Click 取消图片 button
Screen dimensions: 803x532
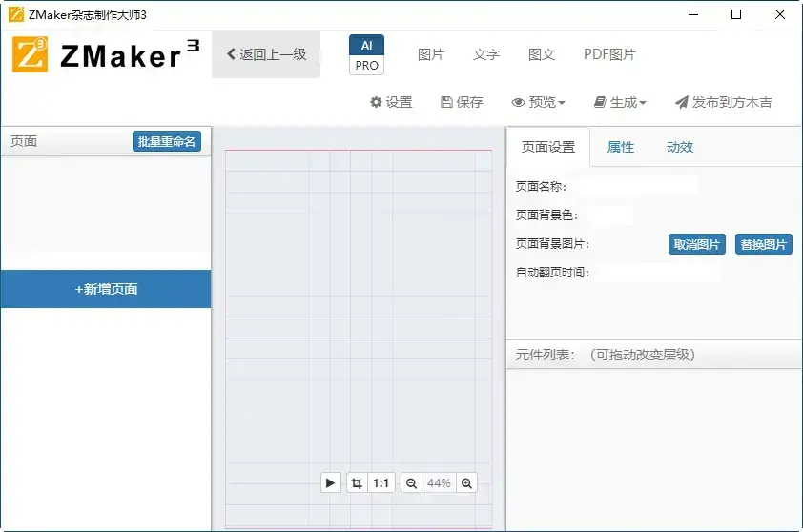click(696, 244)
